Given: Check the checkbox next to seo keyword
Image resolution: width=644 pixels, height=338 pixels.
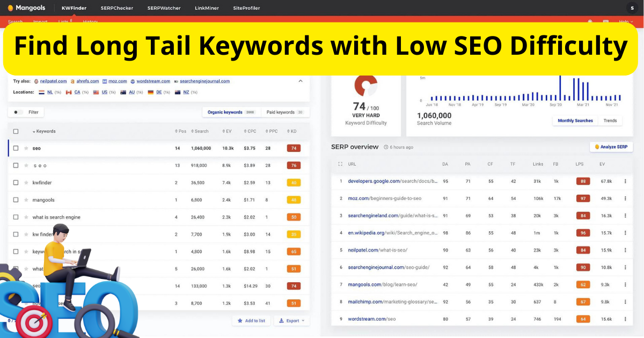Looking at the screenshot, I should click(x=16, y=148).
